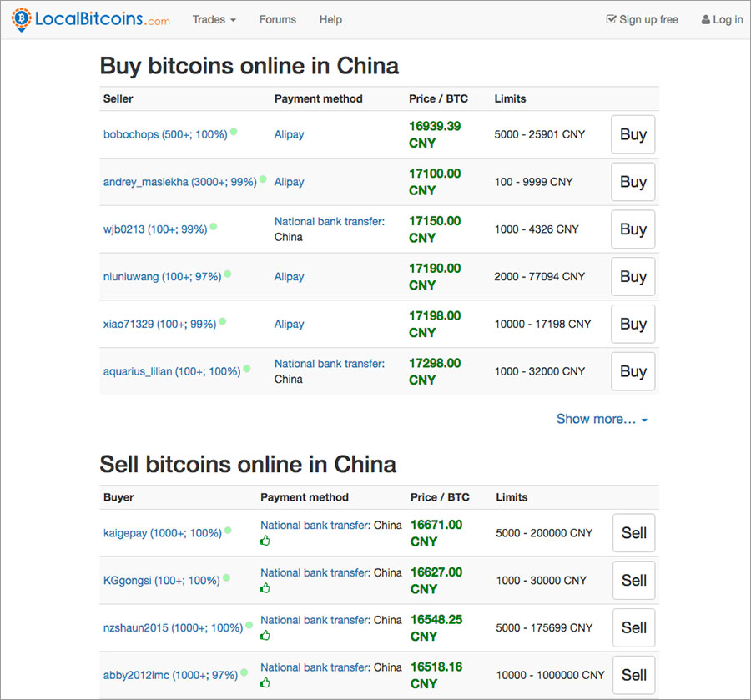This screenshot has height=700, width=751.
Task: Sell to abby2012lmc at 16518.16 CNY
Action: pos(633,675)
